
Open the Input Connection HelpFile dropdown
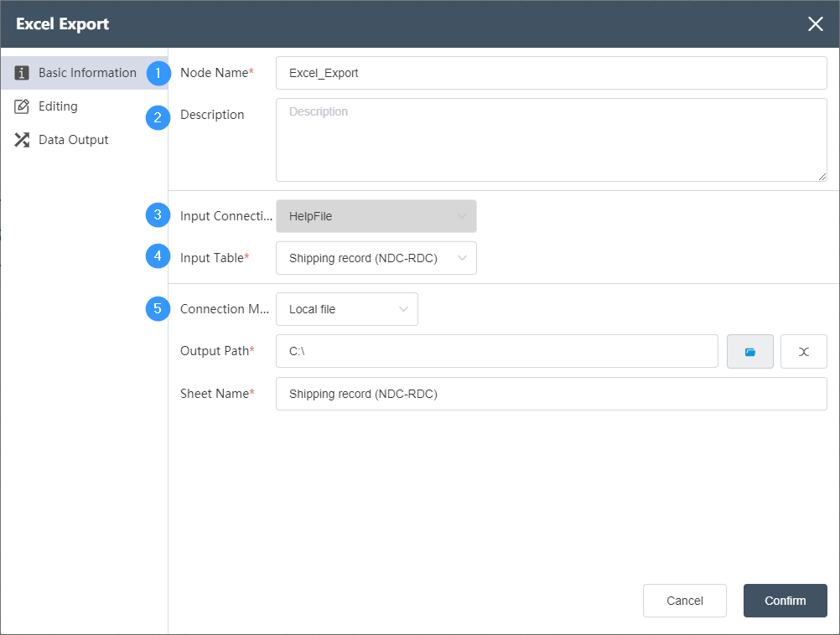tap(376, 216)
